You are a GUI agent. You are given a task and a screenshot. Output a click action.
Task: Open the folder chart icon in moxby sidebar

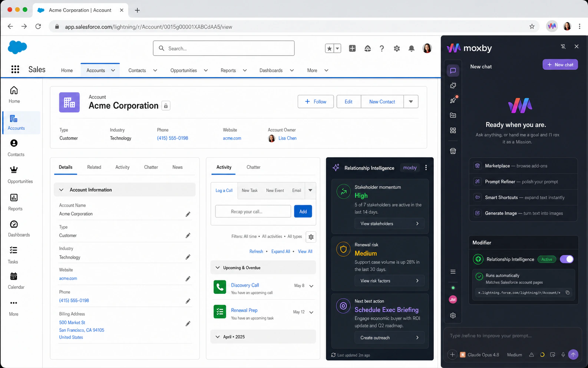pos(453,115)
